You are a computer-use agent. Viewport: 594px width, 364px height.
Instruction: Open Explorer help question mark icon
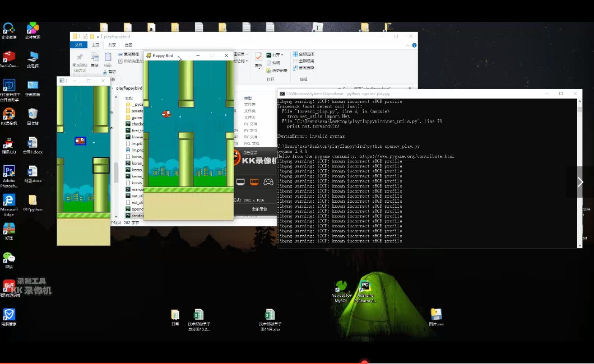(414, 45)
